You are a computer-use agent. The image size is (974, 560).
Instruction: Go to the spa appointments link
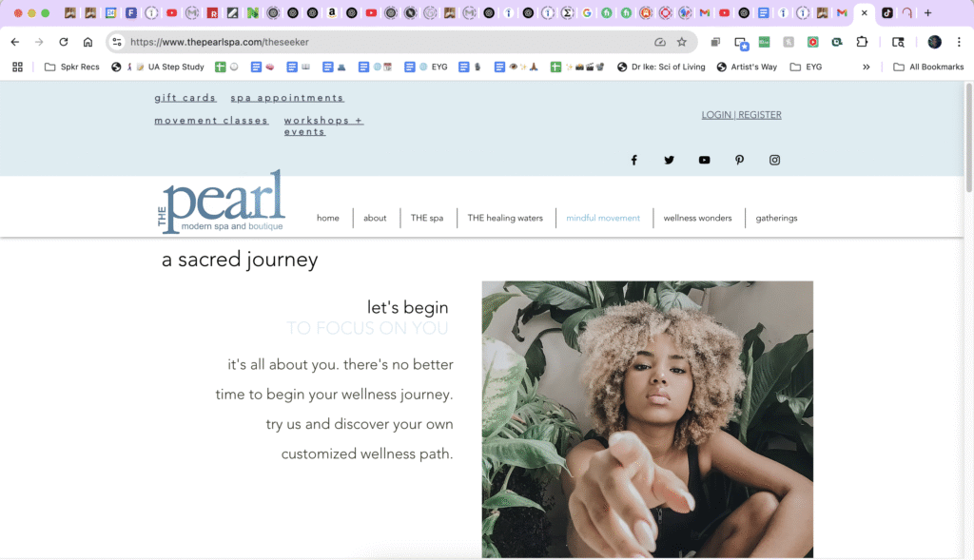[287, 98]
